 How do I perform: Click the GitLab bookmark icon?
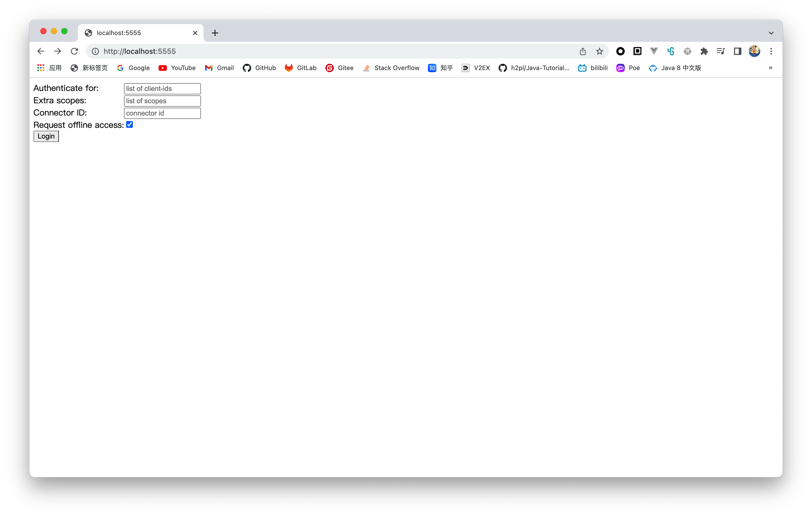[288, 67]
